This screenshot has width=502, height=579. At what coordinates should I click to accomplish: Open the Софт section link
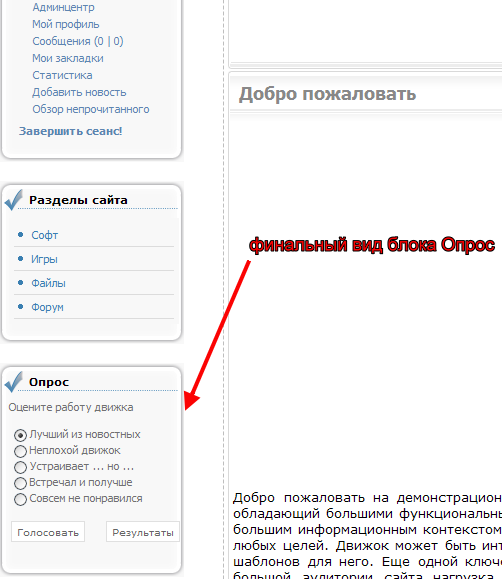(45, 235)
